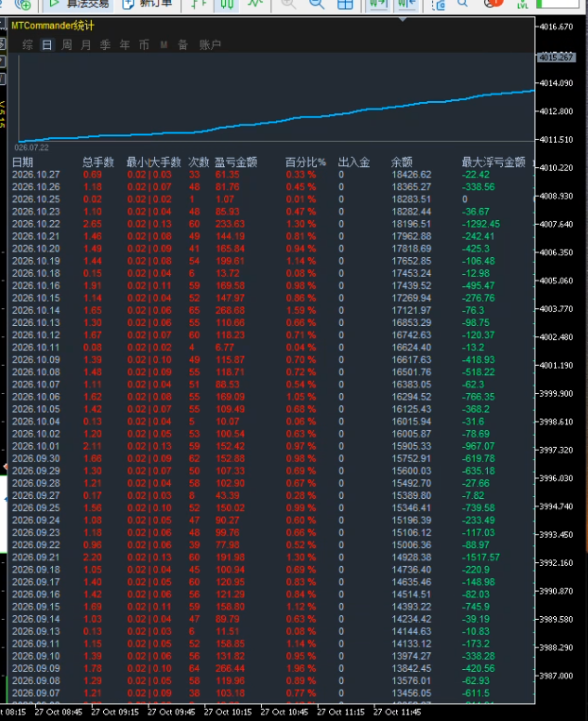Viewport: 588px width, 721px height.
Task: Switch chart to candlestick display
Action: click(227, 5)
